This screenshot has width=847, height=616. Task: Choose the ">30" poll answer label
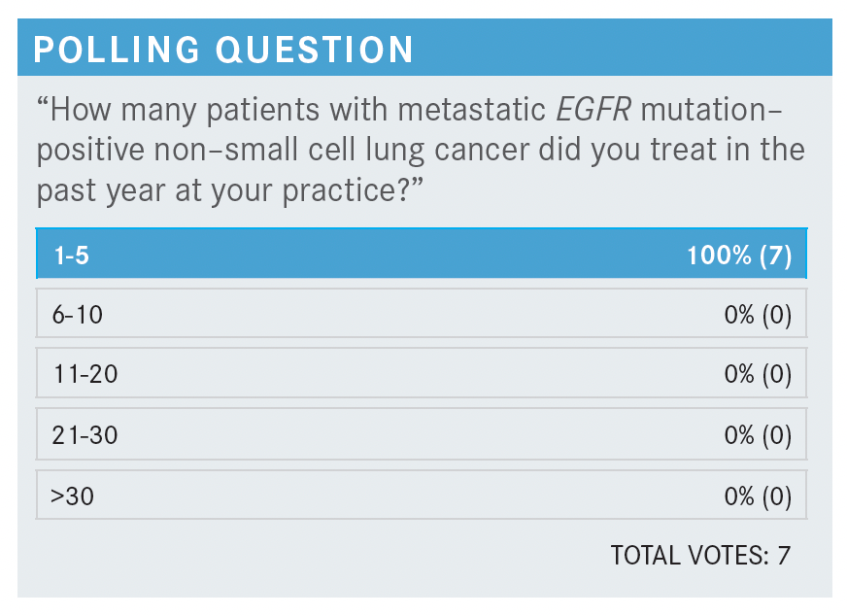point(72,497)
